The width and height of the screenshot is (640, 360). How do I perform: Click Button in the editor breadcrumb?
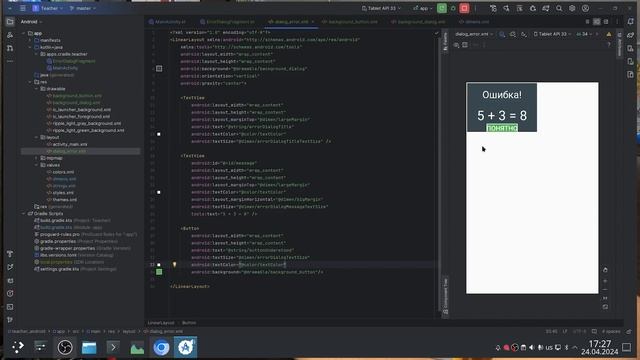pyautogui.click(x=189, y=323)
